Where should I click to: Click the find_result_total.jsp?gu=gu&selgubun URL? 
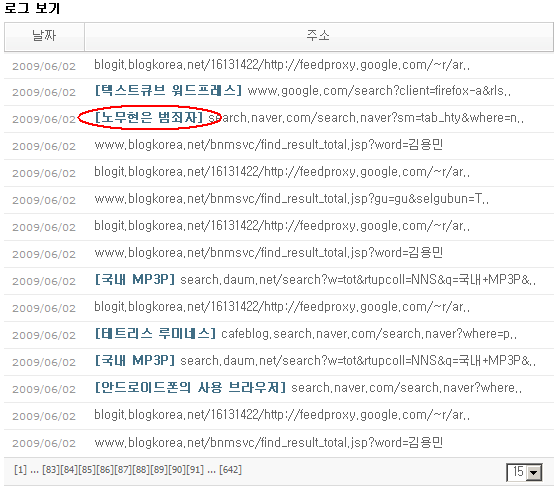pyautogui.click(x=291, y=199)
